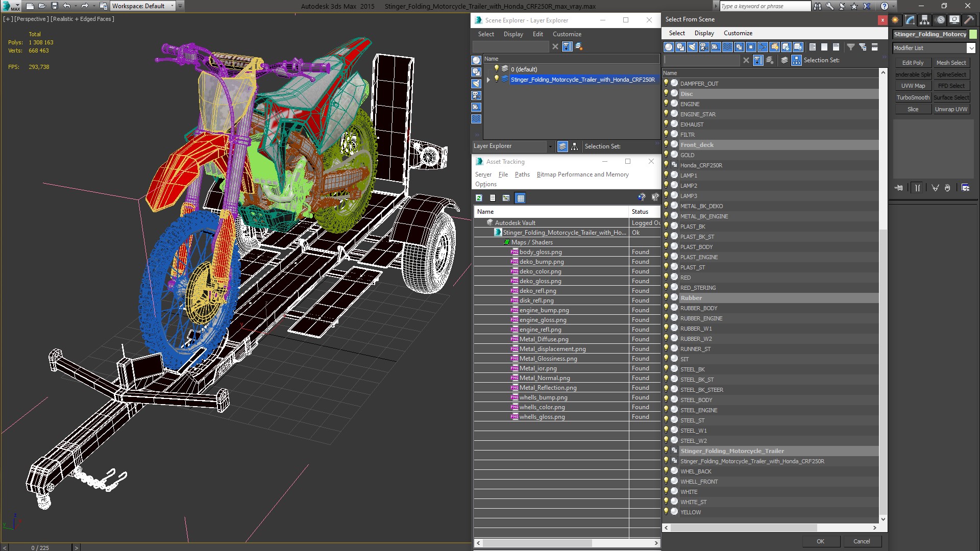This screenshot has width=980, height=551.
Task: Open Modifier List dropdown
Action: 971,48
